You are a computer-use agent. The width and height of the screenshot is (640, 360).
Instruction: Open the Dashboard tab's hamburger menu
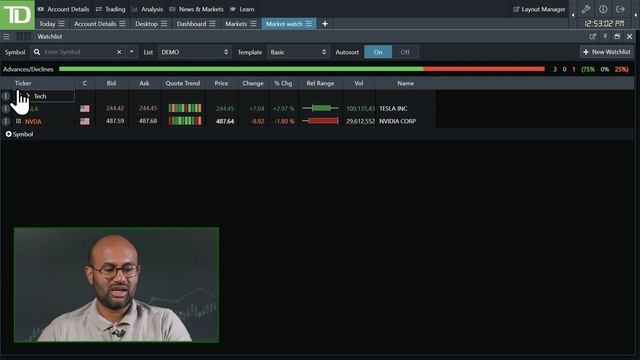pyautogui.click(x=212, y=24)
